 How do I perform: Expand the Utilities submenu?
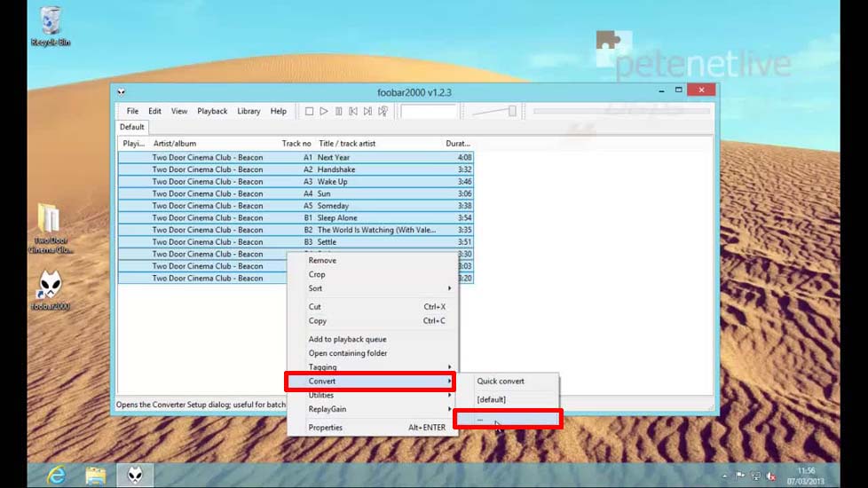click(x=373, y=395)
